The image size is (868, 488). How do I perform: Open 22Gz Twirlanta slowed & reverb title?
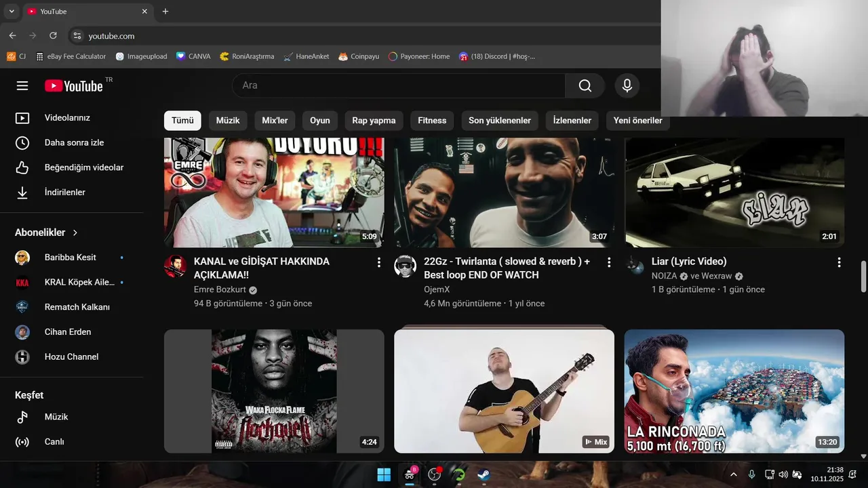507,268
